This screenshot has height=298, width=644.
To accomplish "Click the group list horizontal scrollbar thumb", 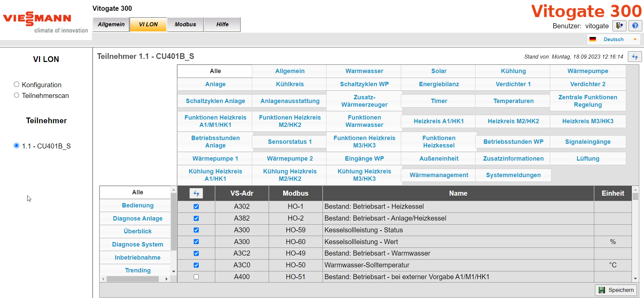I will click(x=132, y=279).
